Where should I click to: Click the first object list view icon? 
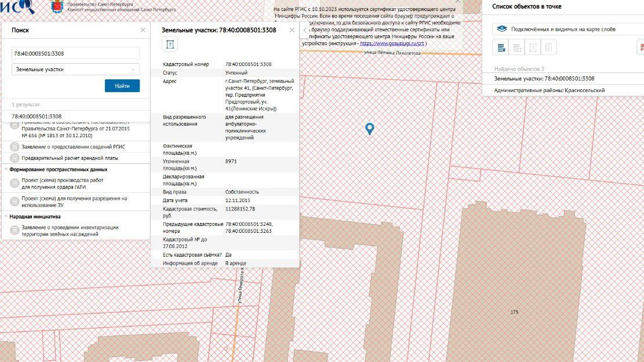coord(500,47)
